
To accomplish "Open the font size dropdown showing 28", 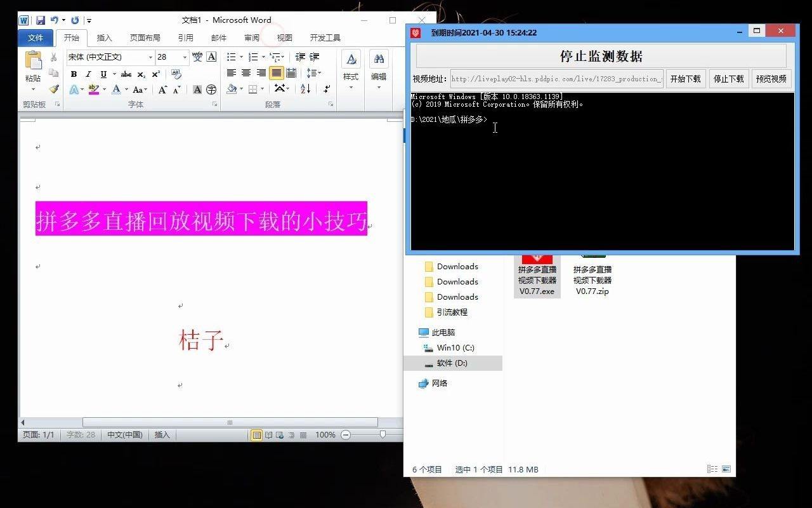I will pyautogui.click(x=185, y=57).
